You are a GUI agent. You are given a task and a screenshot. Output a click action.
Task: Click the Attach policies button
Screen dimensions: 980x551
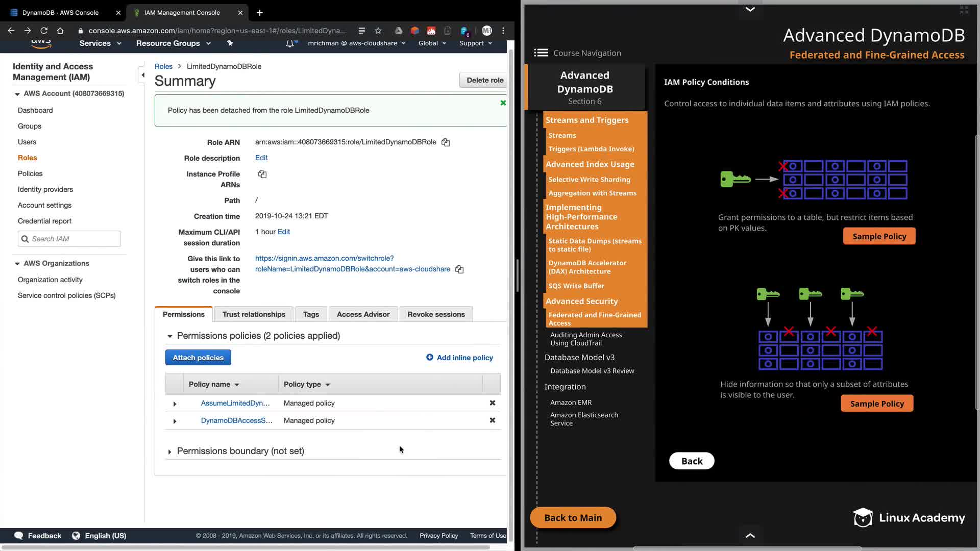coord(198,358)
